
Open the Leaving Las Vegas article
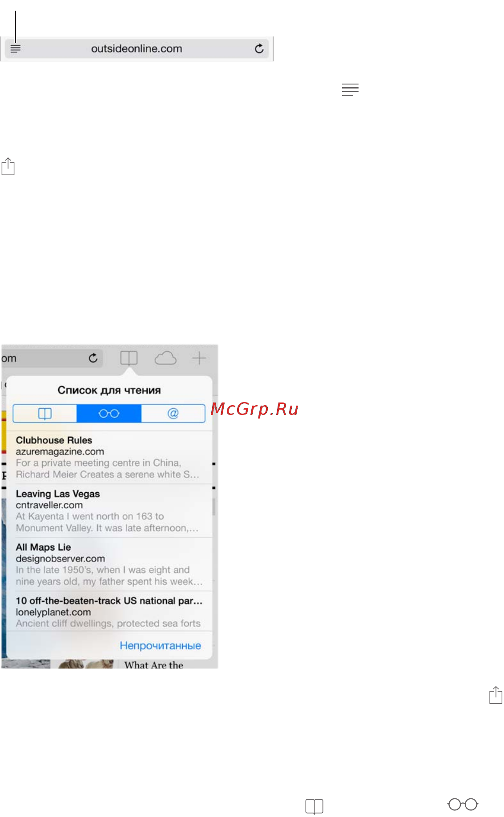tap(109, 511)
